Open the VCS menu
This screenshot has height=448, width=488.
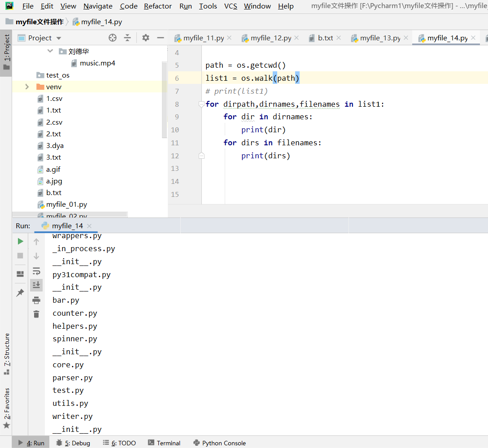coord(231,6)
